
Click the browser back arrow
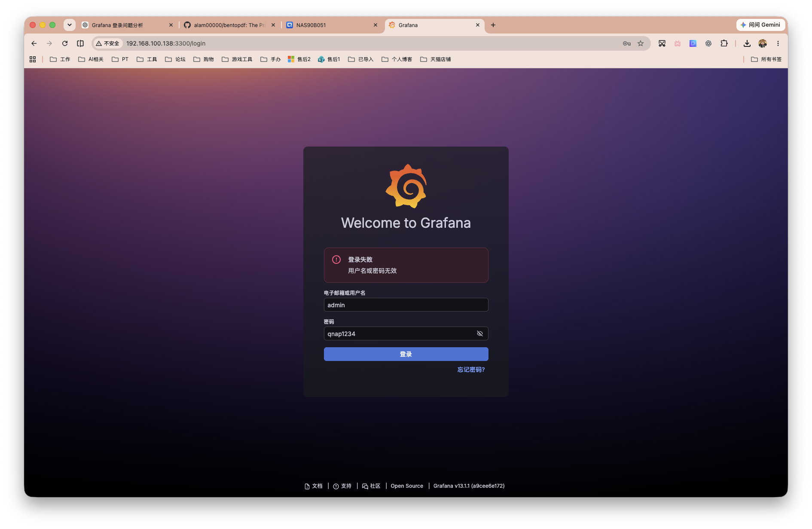point(34,43)
